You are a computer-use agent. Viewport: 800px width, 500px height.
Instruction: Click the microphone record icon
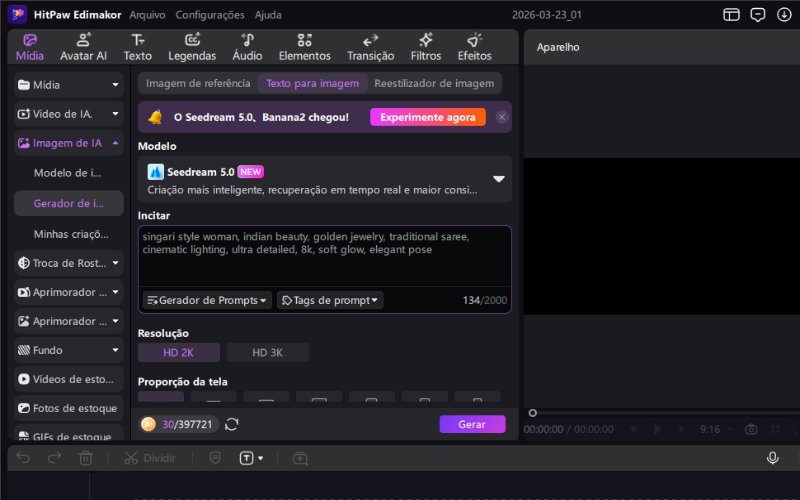772,458
